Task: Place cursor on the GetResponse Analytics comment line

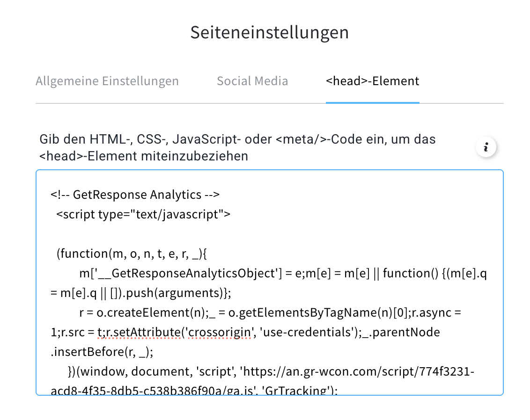Action: [135, 195]
